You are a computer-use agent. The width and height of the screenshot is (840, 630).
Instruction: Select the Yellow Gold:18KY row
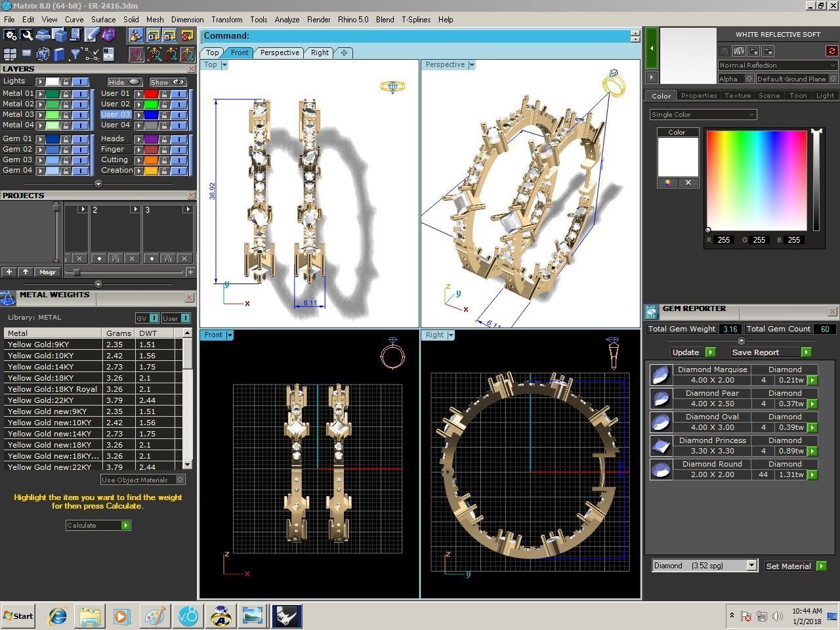click(92, 378)
